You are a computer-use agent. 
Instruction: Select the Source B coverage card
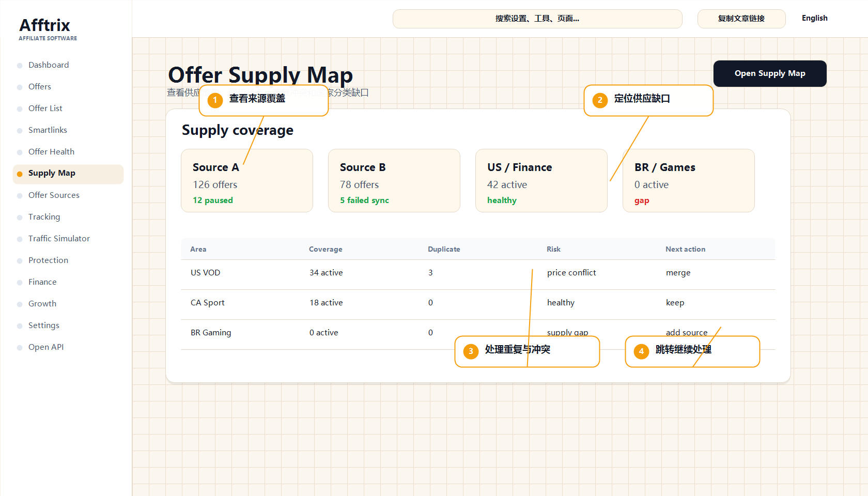[x=394, y=181]
